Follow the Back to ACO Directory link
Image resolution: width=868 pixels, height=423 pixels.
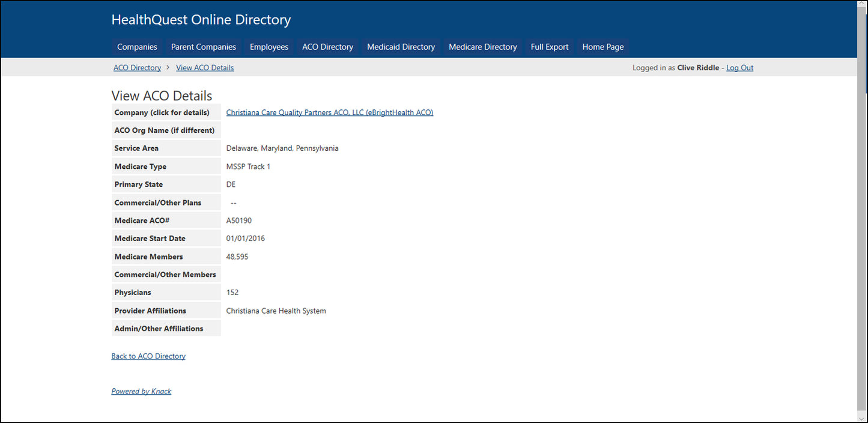pos(148,356)
